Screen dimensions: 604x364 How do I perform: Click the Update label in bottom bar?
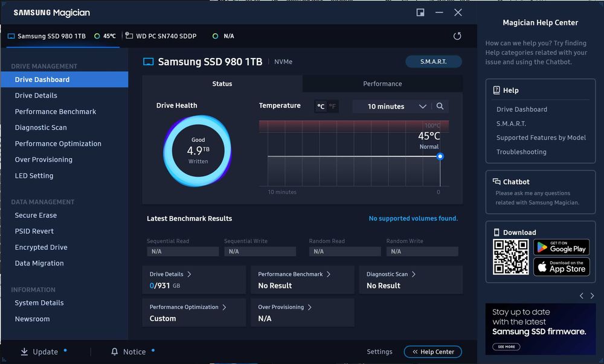[x=45, y=352]
